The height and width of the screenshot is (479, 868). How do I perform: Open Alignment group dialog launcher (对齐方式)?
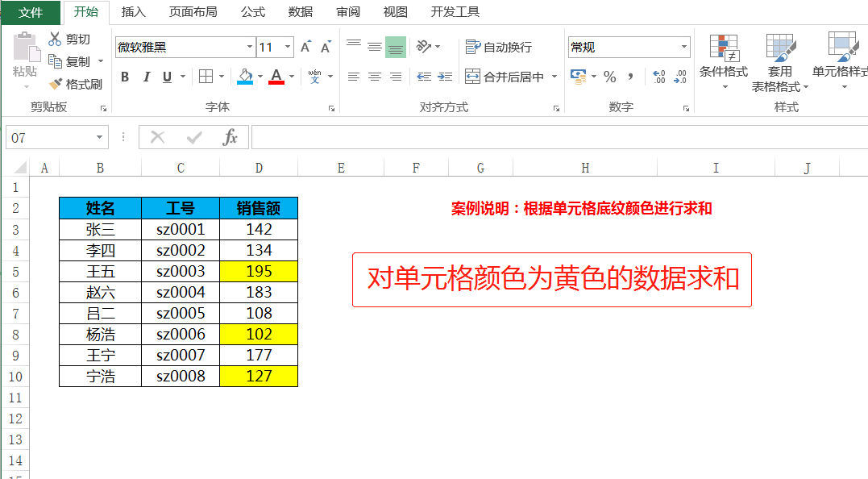pos(556,109)
